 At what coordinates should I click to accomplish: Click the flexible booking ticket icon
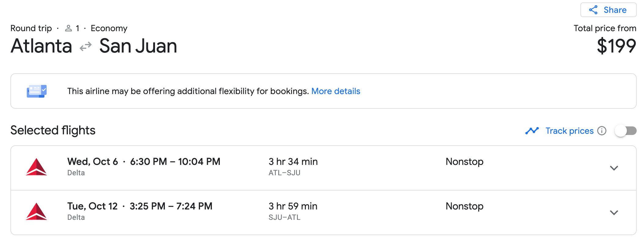37,91
